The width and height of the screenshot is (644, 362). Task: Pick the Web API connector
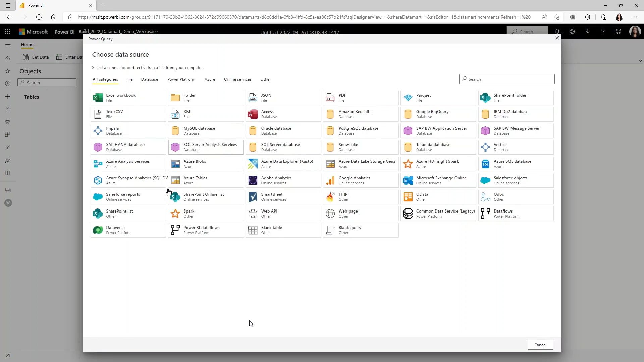pyautogui.click(x=283, y=214)
